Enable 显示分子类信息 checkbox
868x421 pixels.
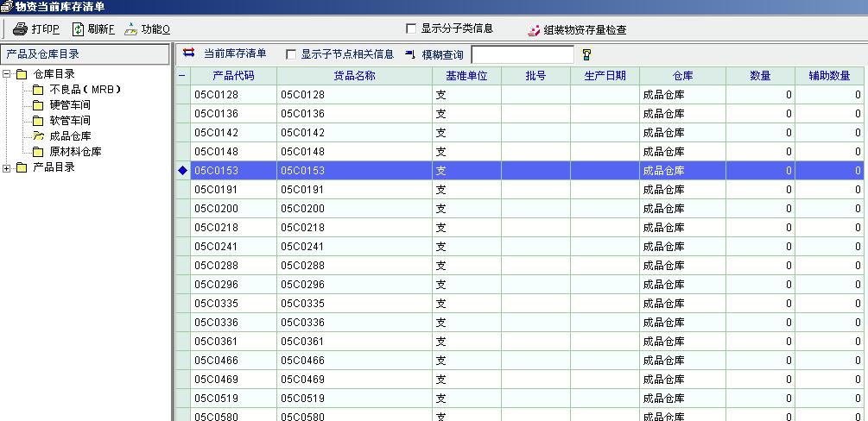[x=411, y=28]
